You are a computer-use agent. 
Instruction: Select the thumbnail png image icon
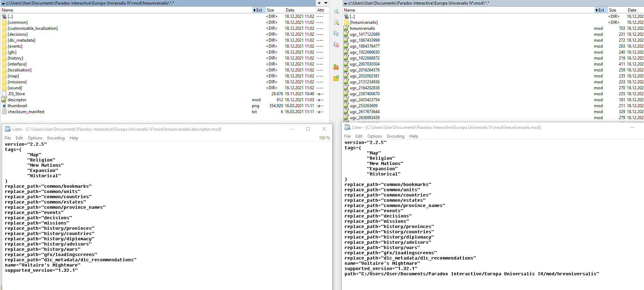coord(4,106)
